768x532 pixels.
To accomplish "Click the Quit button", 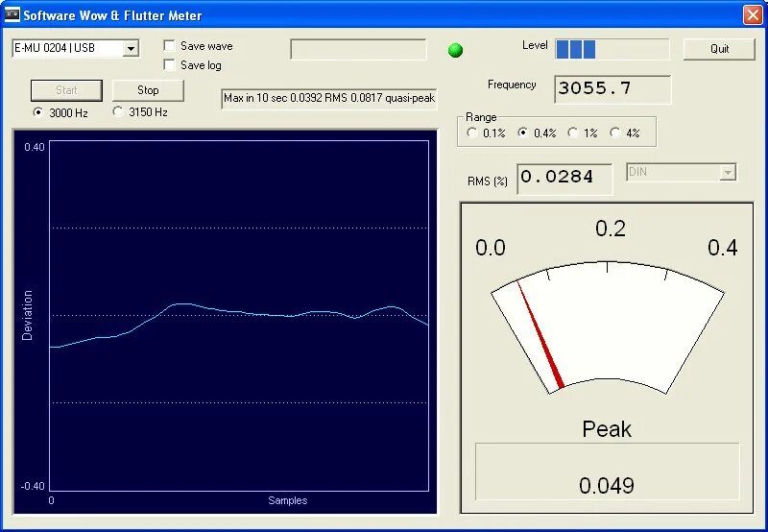I will pyautogui.click(x=719, y=49).
